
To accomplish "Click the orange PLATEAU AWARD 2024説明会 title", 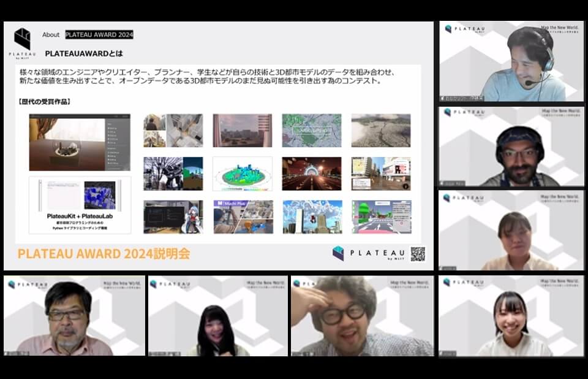I will [104, 253].
